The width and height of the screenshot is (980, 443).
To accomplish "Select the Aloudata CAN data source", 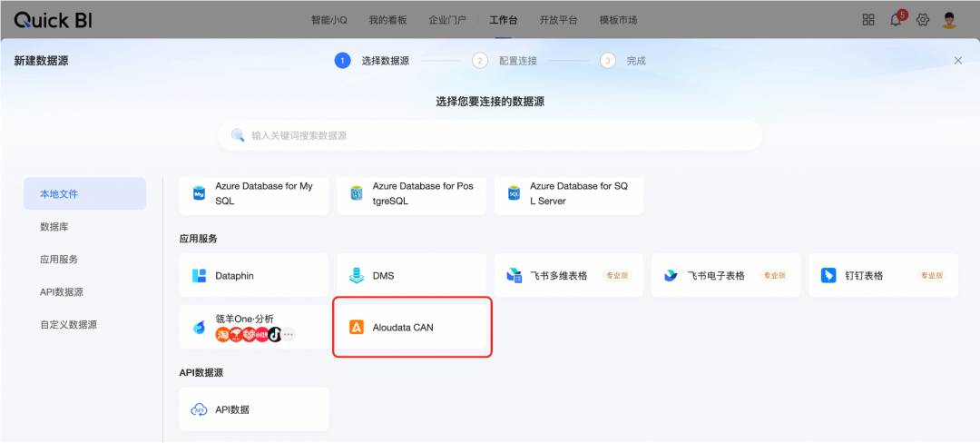I will 411,327.
